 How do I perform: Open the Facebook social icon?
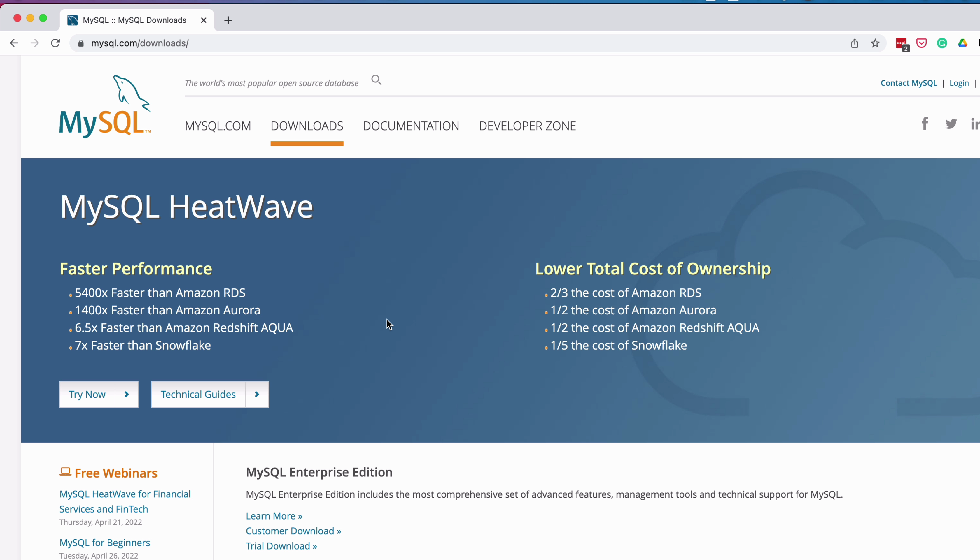pyautogui.click(x=925, y=124)
